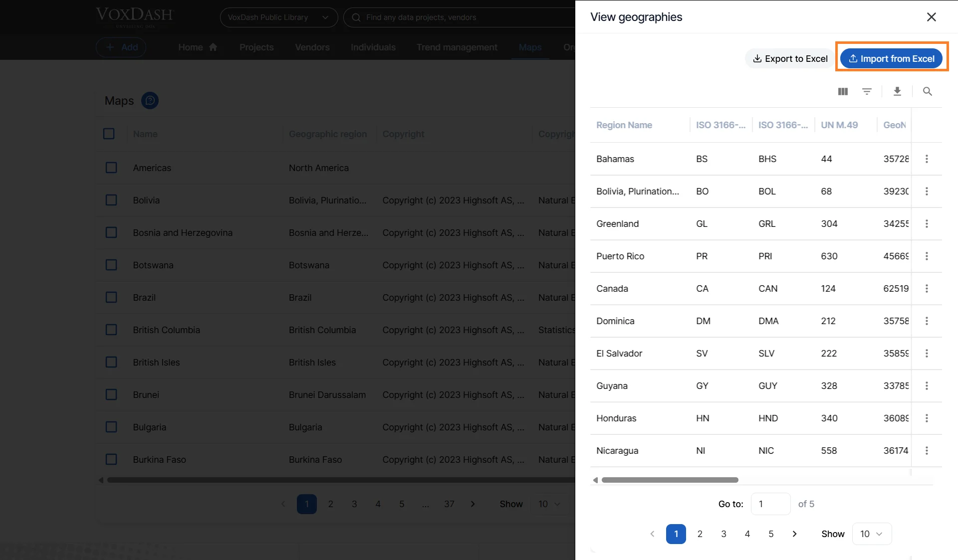The height and width of the screenshot is (560, 958).
Task: Check the Bolivia row checkbox
Action: click(x=111, y=200)
